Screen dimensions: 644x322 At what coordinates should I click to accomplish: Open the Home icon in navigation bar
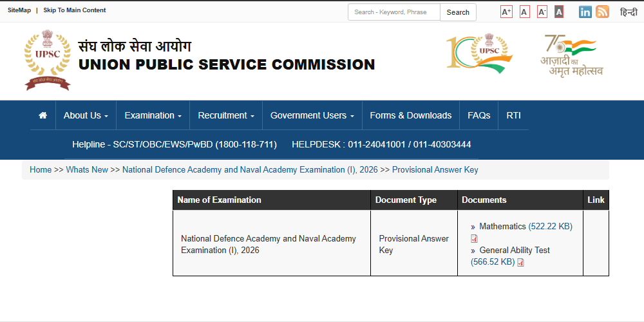click(43, 115)
